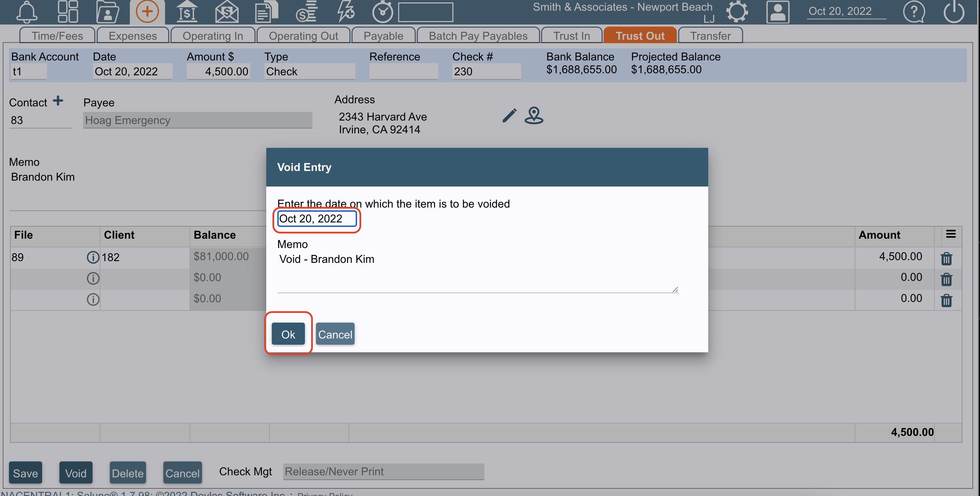This screenshot has height=496, width=980.
Task: Switch to Expenses tab
Action: click(x=132, y=35)
